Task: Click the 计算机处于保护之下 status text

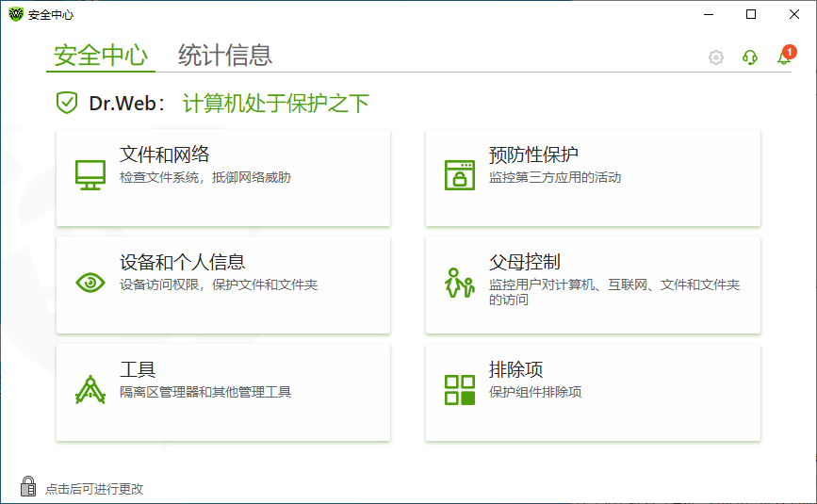Action: (276, 103)
